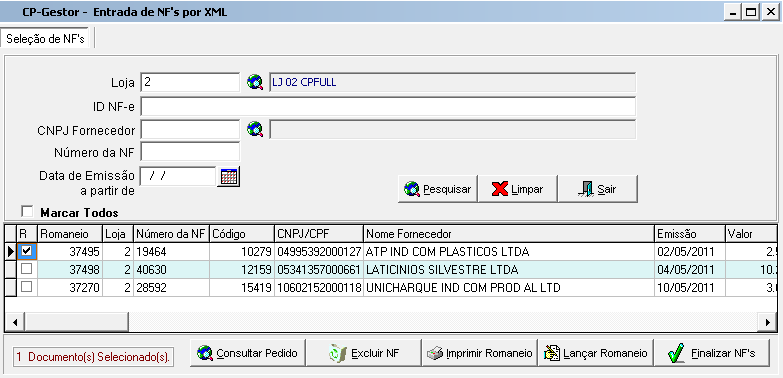
Task: Click the CNPJ/CPF column header
Action: (x=319, y=234)
